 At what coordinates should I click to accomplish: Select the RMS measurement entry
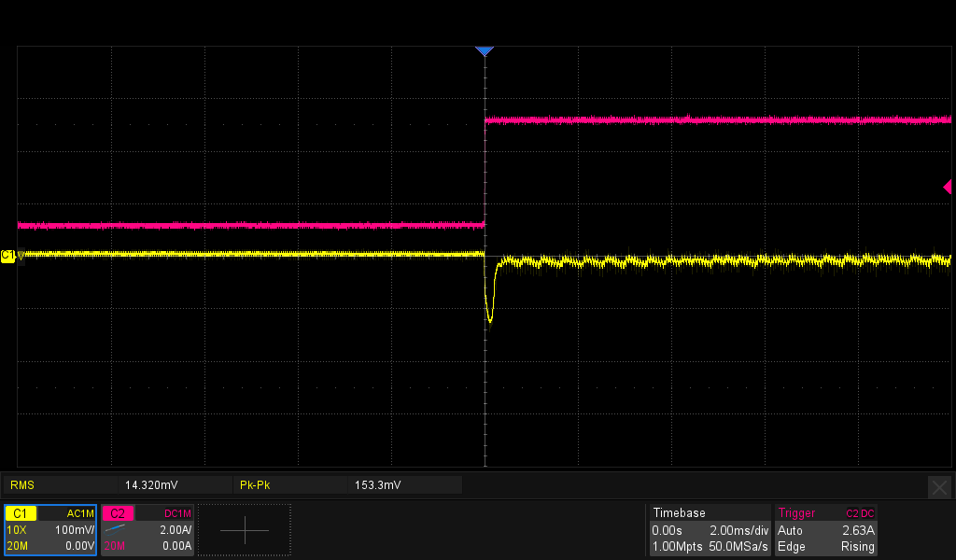click(23, 484)
